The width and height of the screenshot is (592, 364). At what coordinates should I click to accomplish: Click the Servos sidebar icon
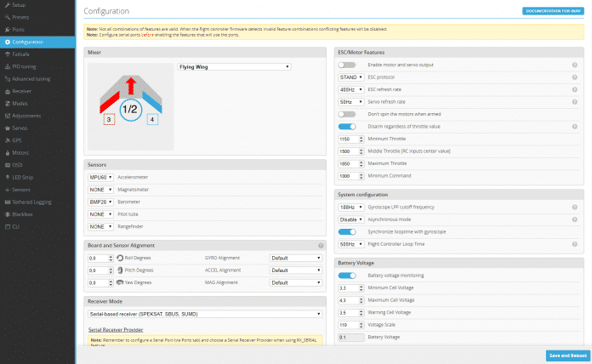(6, 128)
